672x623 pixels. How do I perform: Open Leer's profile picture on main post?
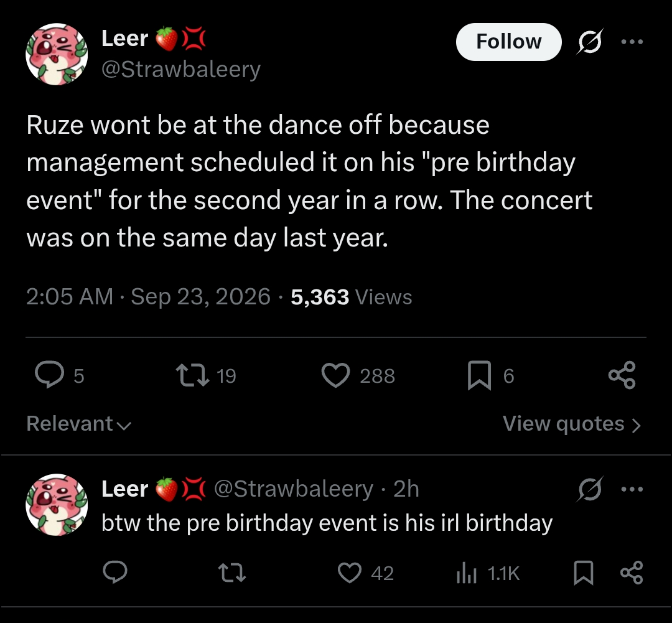coord(57,54)
